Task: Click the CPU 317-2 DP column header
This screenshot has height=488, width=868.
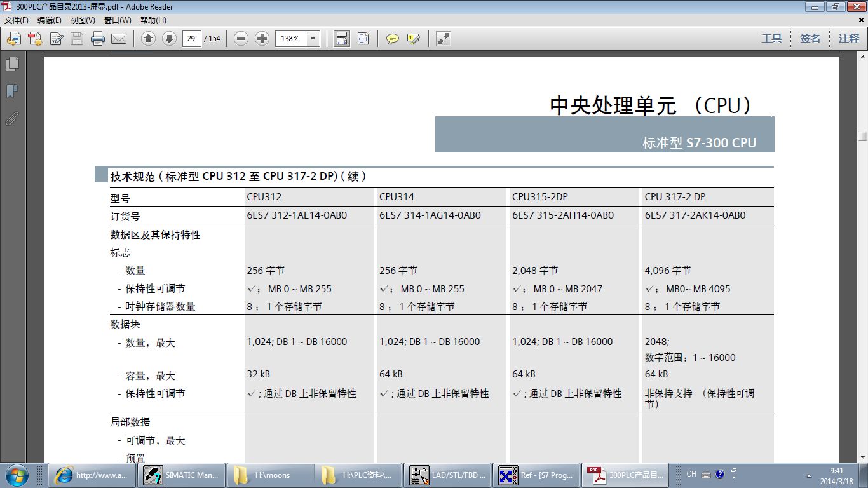Action: [675, 197]
